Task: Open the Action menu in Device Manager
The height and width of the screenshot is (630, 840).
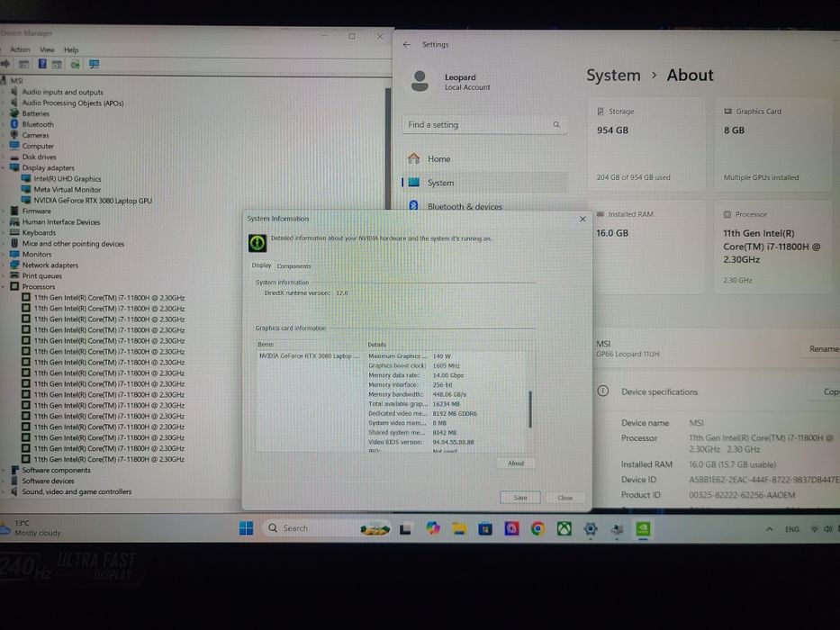Action: pos(21,49)
